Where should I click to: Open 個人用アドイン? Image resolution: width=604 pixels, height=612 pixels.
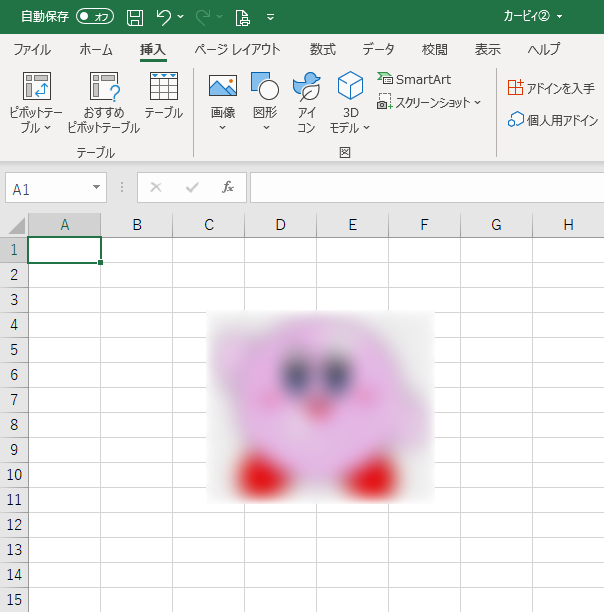[x=552, y=120]
